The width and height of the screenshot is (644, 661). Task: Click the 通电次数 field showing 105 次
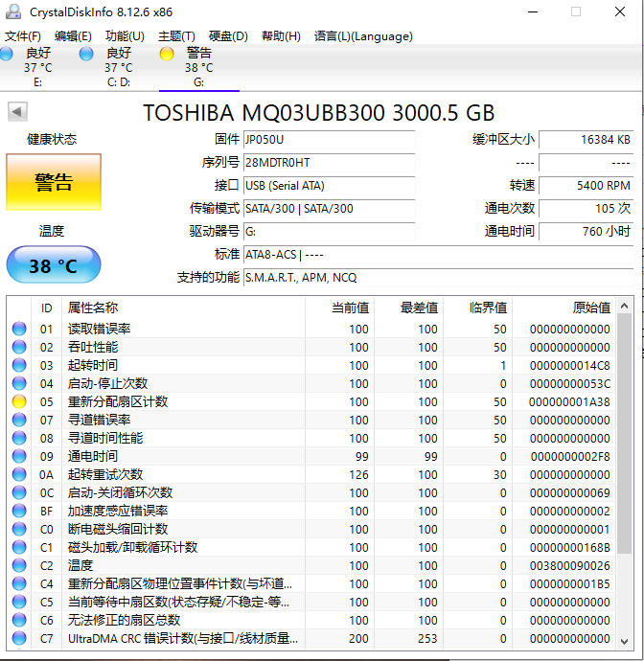(586, 209)
